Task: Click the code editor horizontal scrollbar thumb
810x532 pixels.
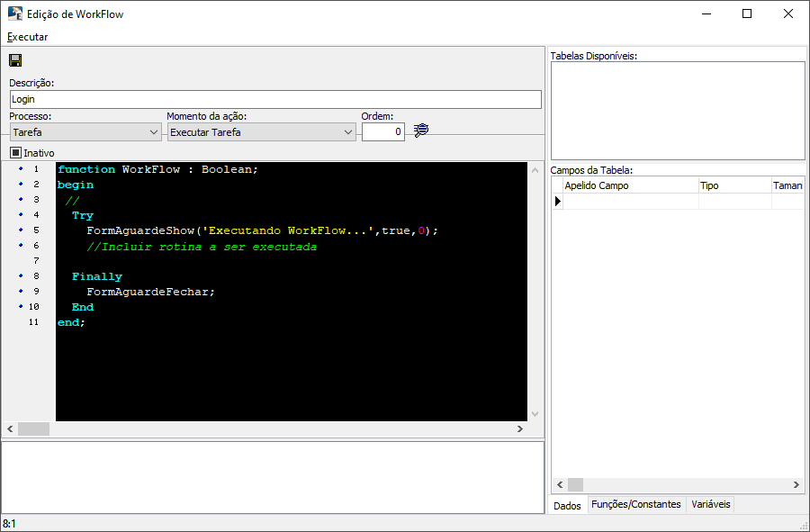Action: [33, 429]
